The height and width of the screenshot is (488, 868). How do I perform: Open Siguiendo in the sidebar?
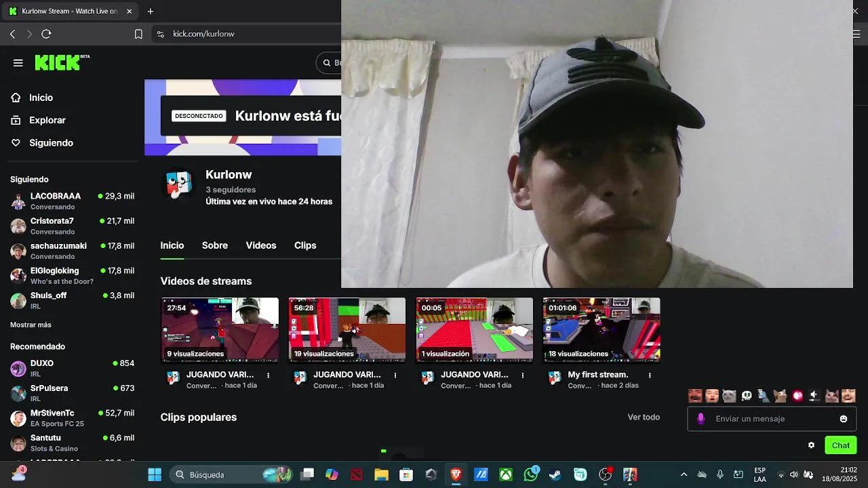pyautogui.click(x=51, y=143)
